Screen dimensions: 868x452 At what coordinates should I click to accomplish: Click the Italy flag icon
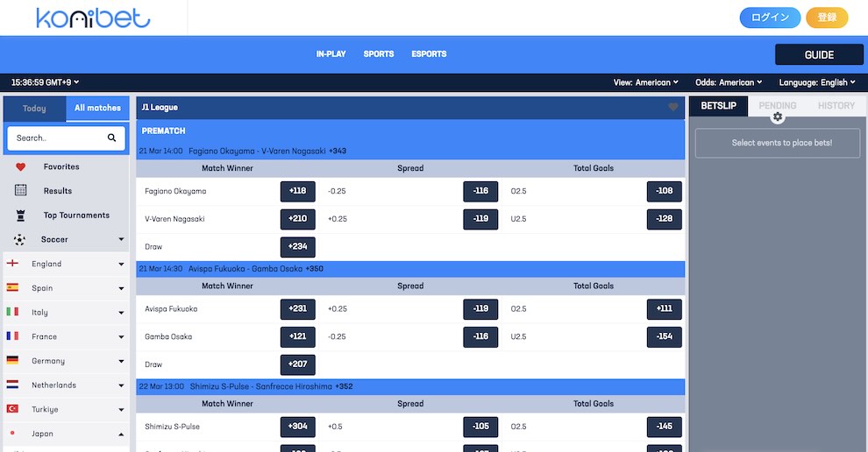12,312
